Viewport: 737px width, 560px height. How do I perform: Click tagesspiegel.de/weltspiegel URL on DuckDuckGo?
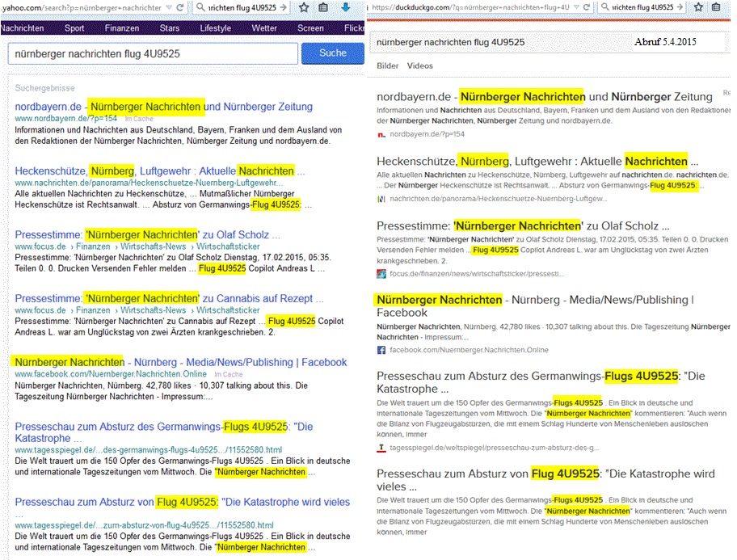[494, 448]
